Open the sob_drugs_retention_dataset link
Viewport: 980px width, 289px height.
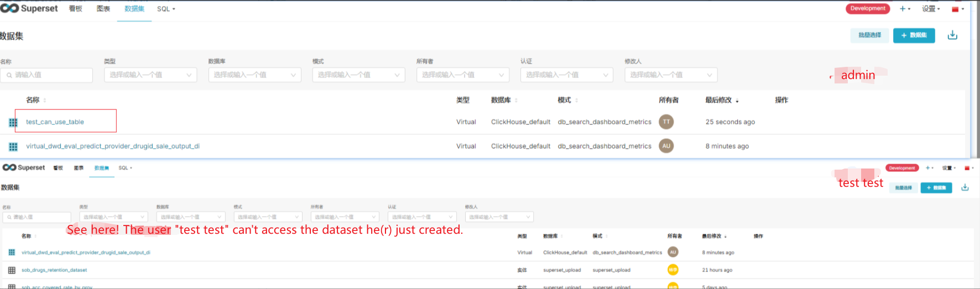tap(54, 270)
